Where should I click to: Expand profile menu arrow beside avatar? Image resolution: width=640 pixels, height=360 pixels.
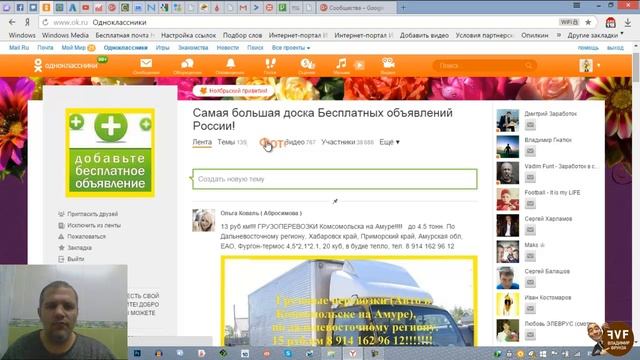598,65
